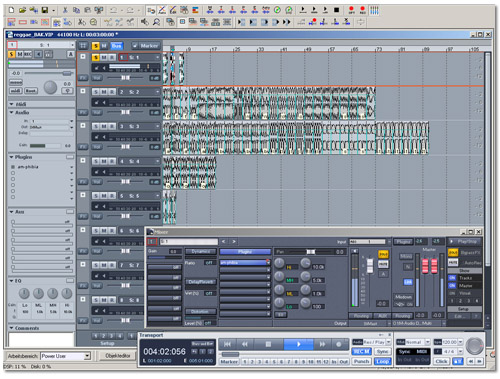Toggle the Mute button in the Mixer channel
This screenshot has width=500, height=379.
pyautogui.click(x=383, y=264)
